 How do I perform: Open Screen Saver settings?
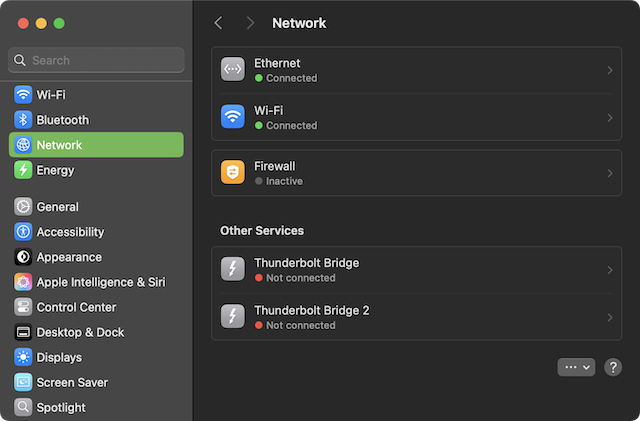click(x=72, y=382)
